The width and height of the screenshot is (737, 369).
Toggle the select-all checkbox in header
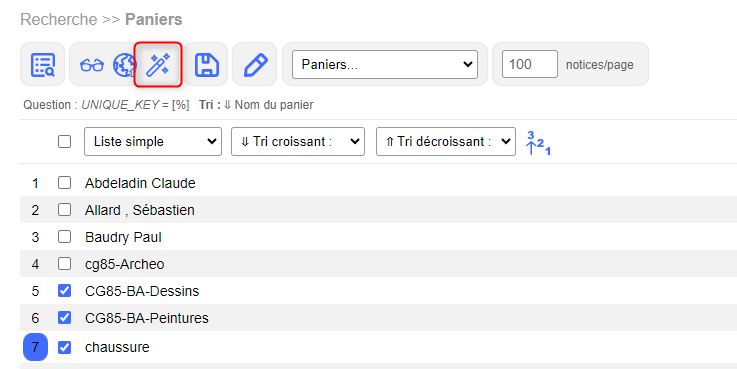64,141
